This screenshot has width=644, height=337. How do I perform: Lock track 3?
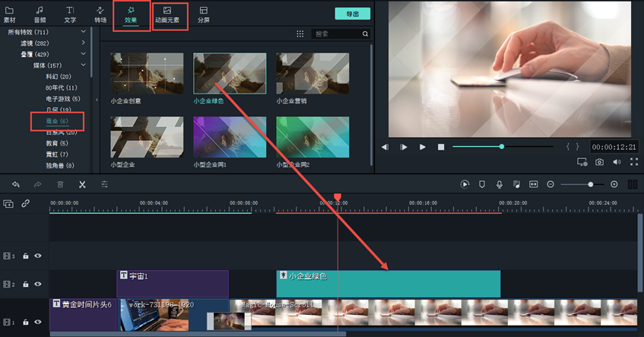(25, 256)
